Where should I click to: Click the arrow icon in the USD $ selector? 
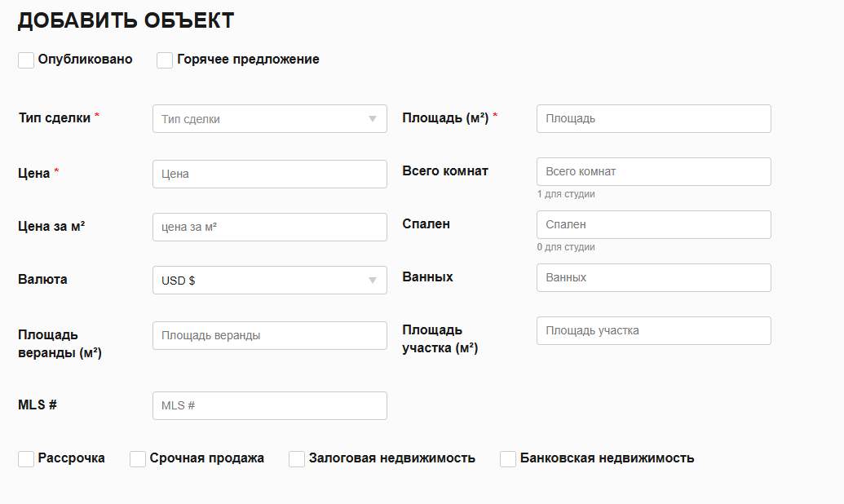pyautogui.click(x=373, y=281)
